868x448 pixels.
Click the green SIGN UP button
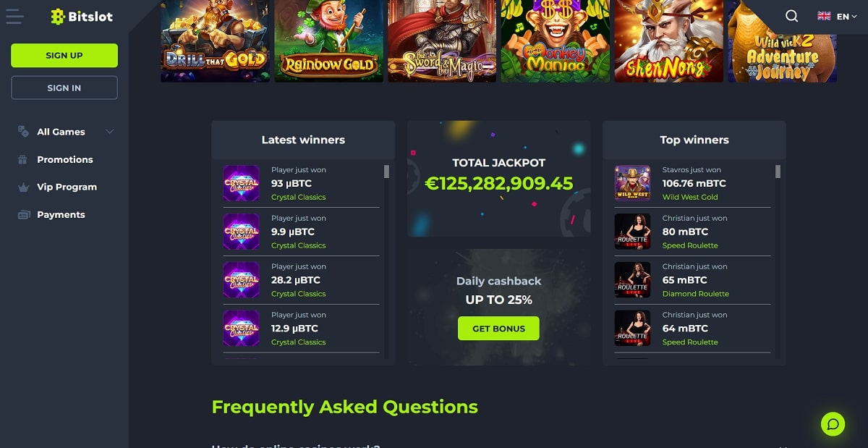point(64,55)
